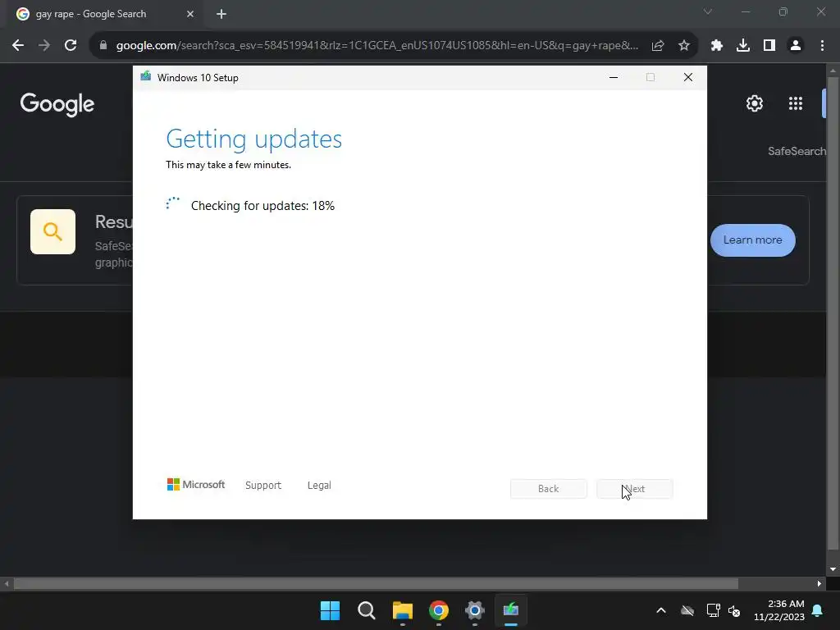Open the Windows Start menu

point(330,610)
